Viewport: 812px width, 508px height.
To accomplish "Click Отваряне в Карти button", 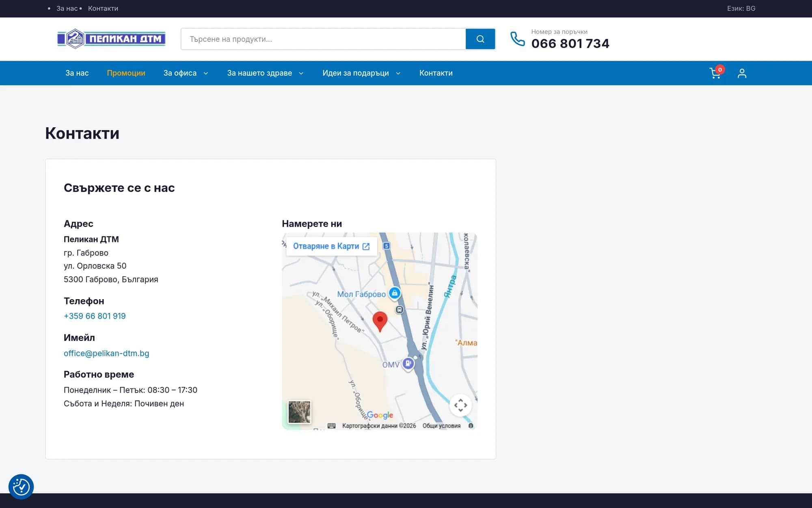I will [331, 246].
